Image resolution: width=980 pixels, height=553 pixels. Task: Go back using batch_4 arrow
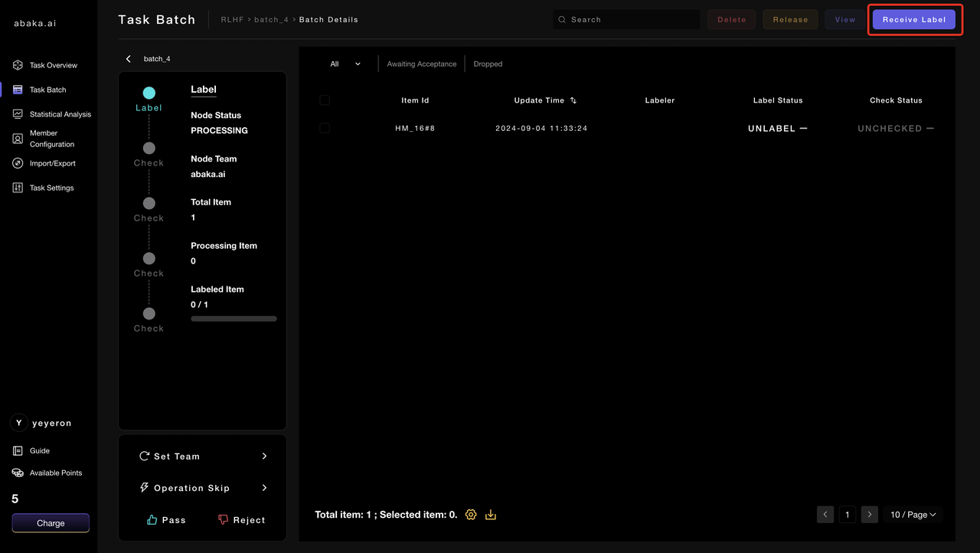[129, 59]
